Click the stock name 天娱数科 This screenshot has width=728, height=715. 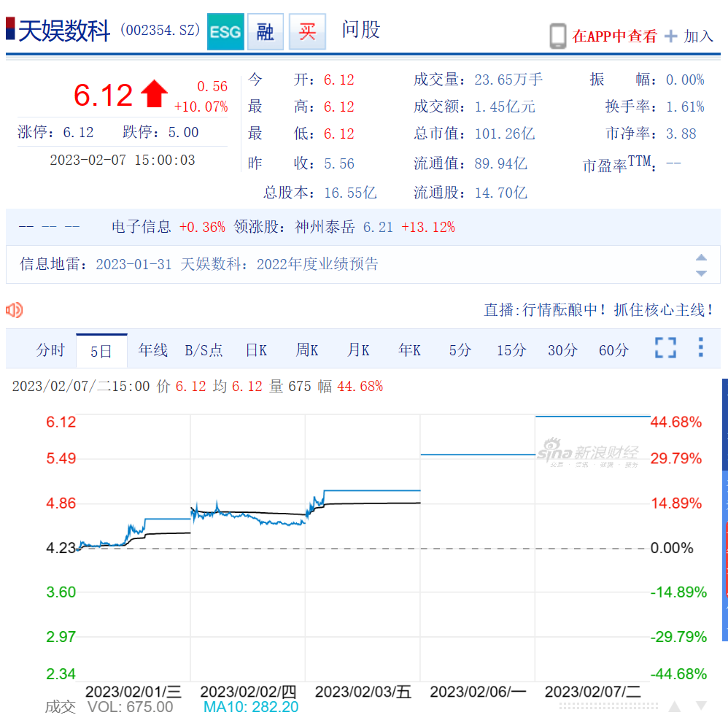[64, 31]
